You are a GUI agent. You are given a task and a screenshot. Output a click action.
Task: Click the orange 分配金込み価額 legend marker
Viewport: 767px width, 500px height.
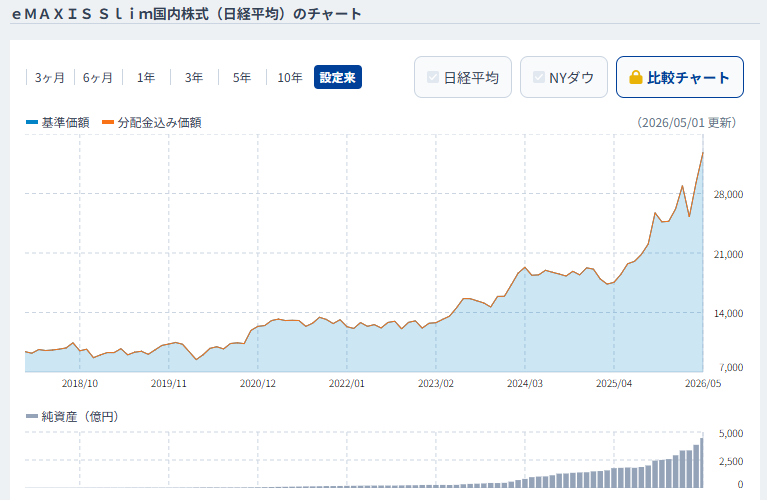pos(108,122)
